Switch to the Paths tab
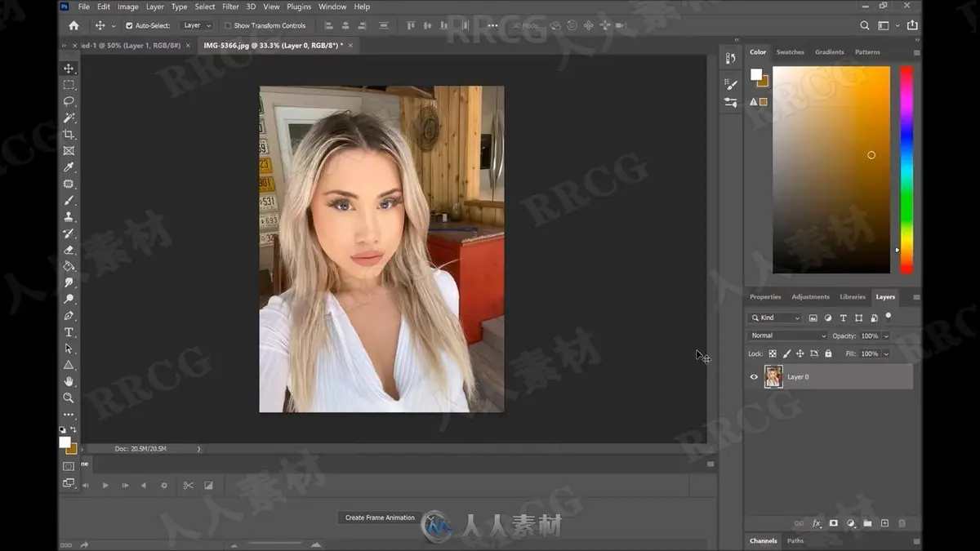Image resolution: width=980 pixels, height=551 pixels. pyautogui.click(x=795, y=540)
